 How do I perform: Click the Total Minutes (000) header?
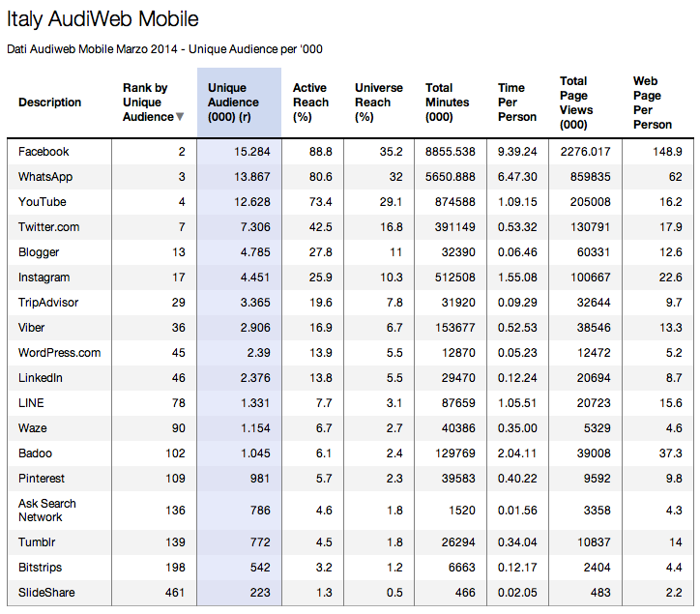pos(447,102)
